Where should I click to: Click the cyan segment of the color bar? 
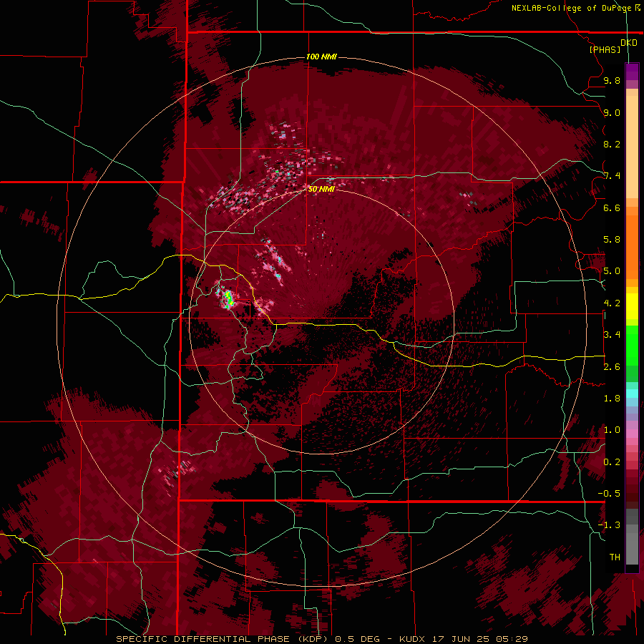(x=632, y=394)
